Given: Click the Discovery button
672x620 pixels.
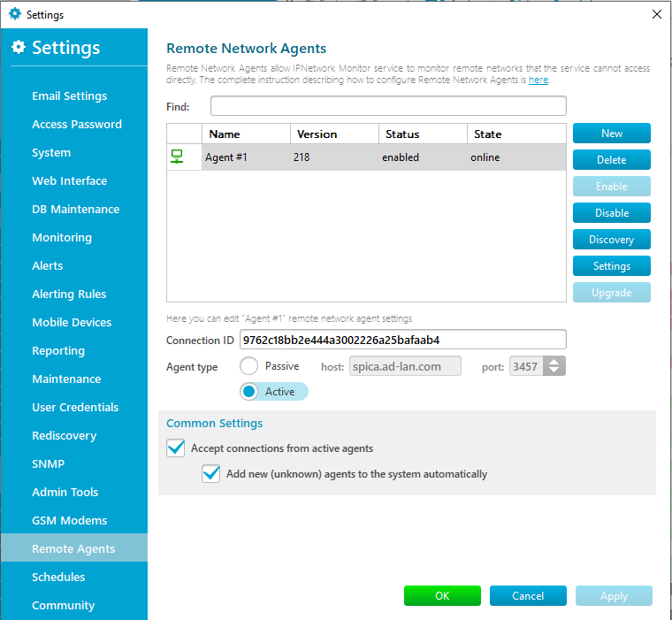Looking at the screenshot, I should pos(612,240).
